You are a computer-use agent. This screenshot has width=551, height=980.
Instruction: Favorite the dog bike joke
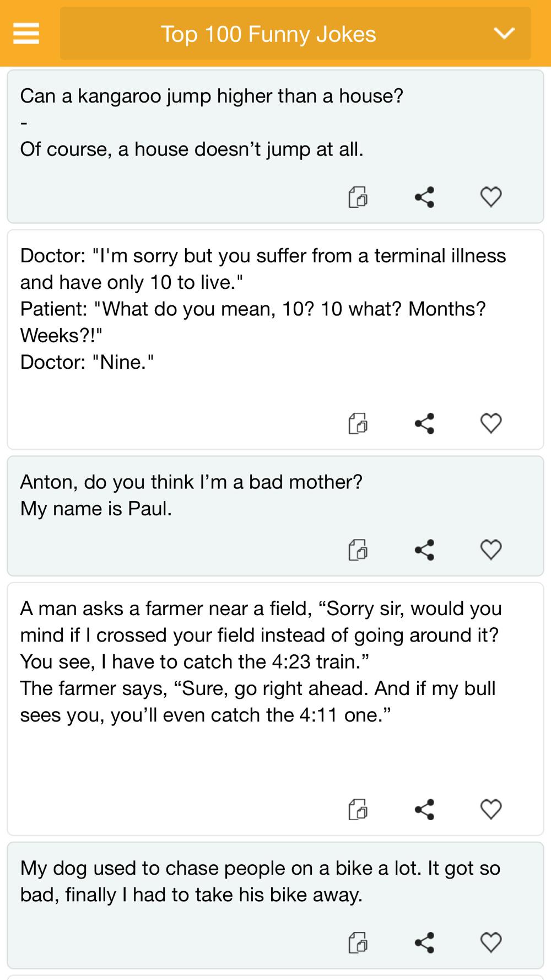491,943
